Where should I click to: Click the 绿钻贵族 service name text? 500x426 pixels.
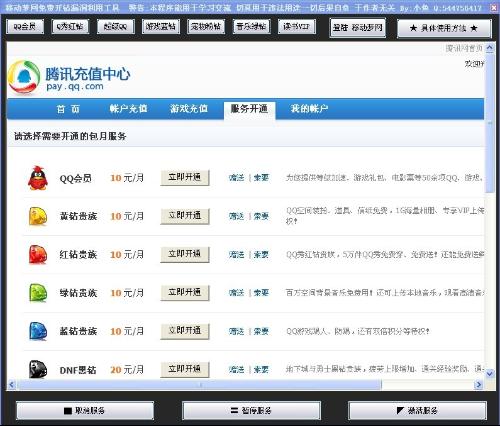(78, 293)
